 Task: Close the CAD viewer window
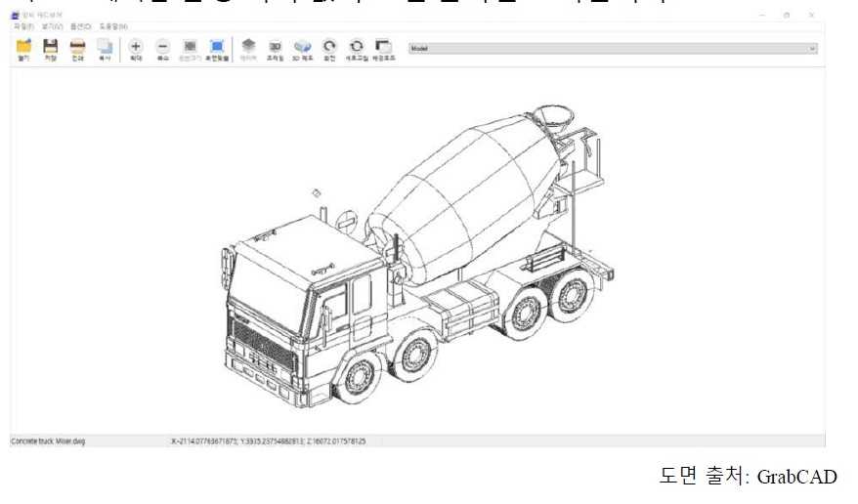(811, 16)
